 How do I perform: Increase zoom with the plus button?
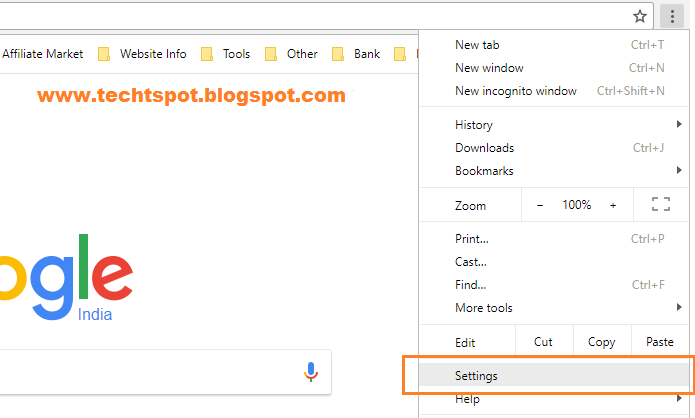[613, 205]
